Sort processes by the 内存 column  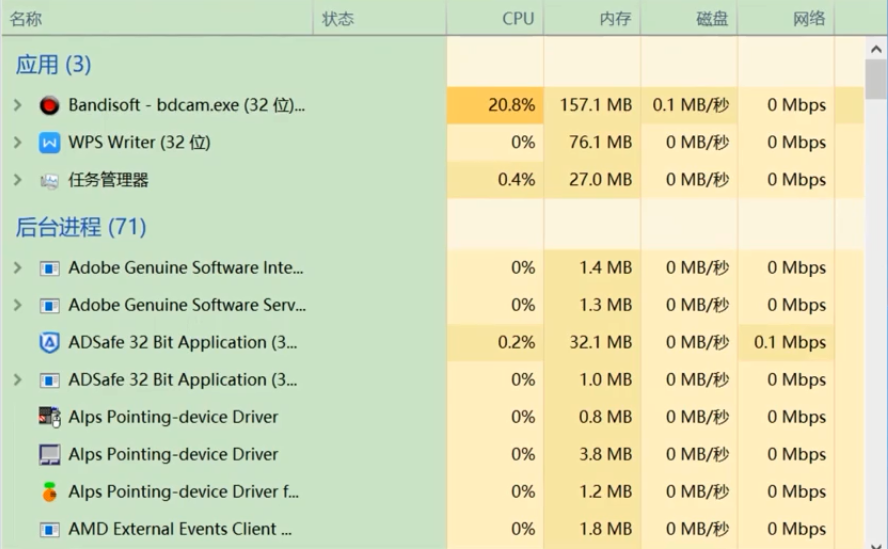point(615,19)
